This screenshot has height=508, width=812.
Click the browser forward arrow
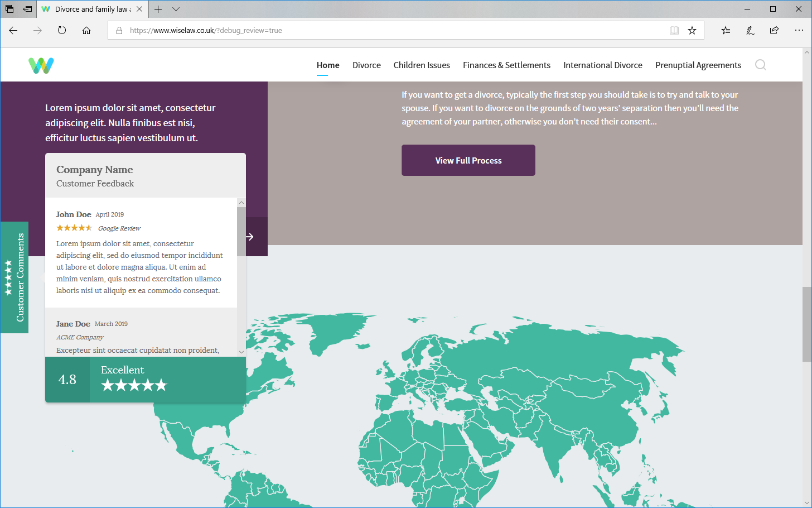point(37,30)
